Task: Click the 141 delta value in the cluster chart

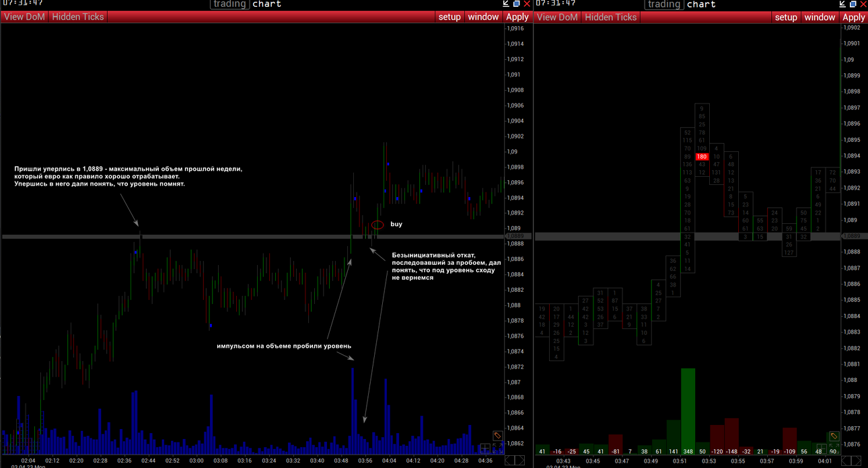Action: point(674,451)
